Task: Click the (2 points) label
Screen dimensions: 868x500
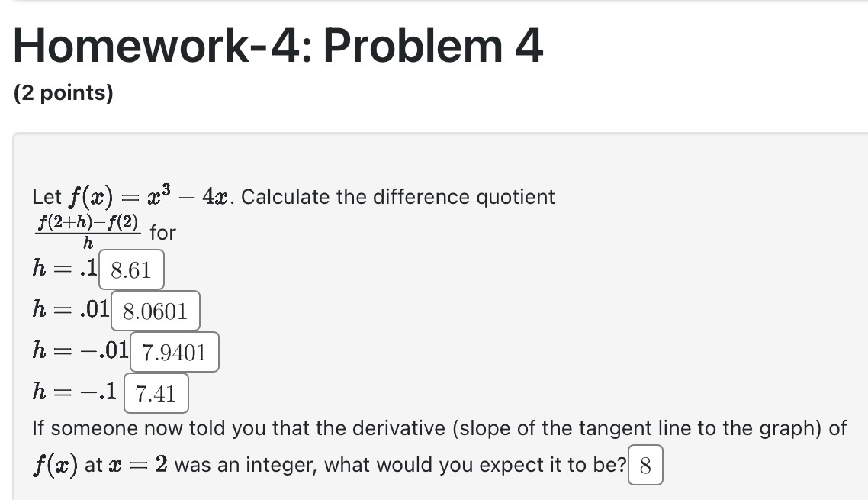Action: (63, 92)
